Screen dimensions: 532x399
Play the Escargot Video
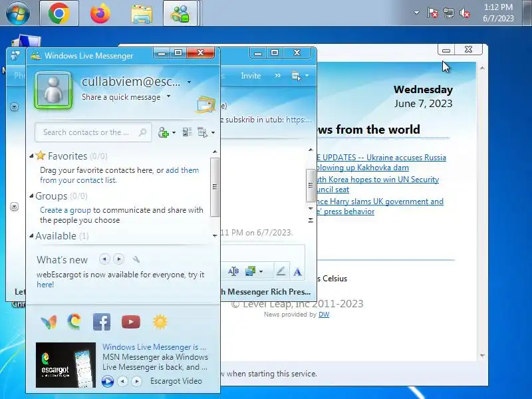coord(108,381)
